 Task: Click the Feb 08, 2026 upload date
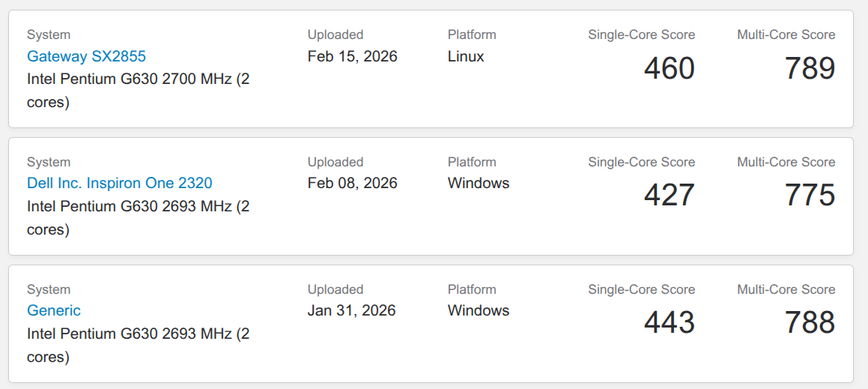(352, 184)
